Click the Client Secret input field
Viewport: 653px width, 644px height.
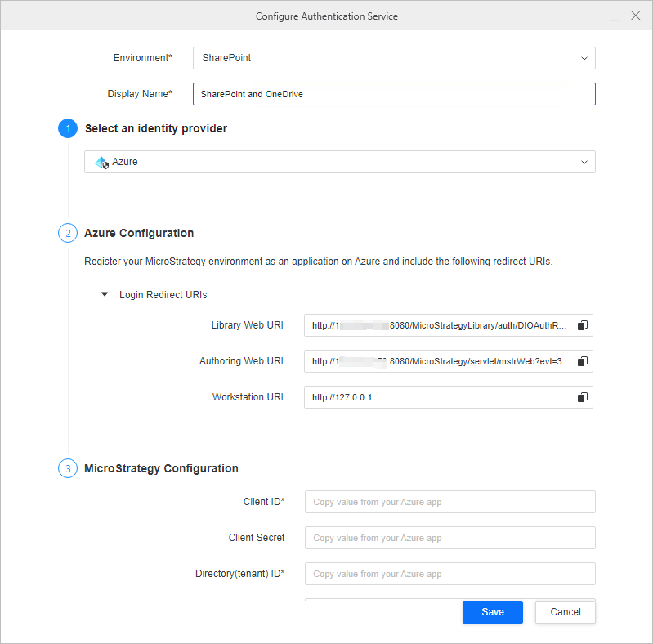449,538
